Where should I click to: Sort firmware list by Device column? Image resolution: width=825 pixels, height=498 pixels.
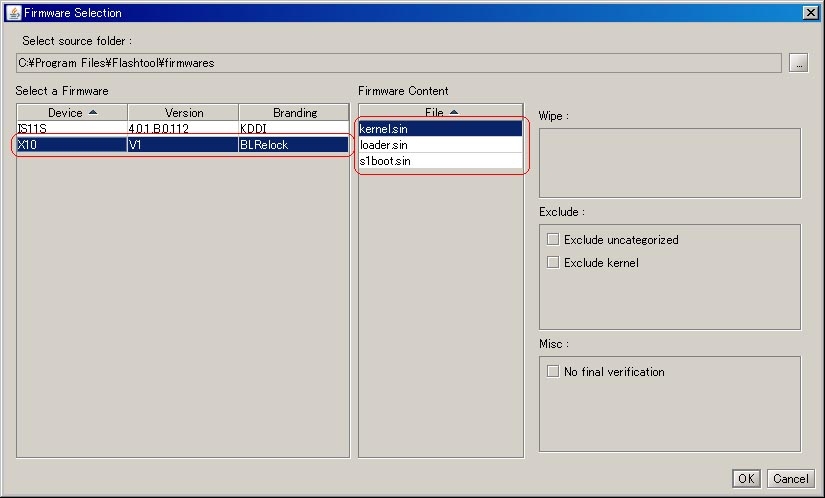[x=72, y=113]
